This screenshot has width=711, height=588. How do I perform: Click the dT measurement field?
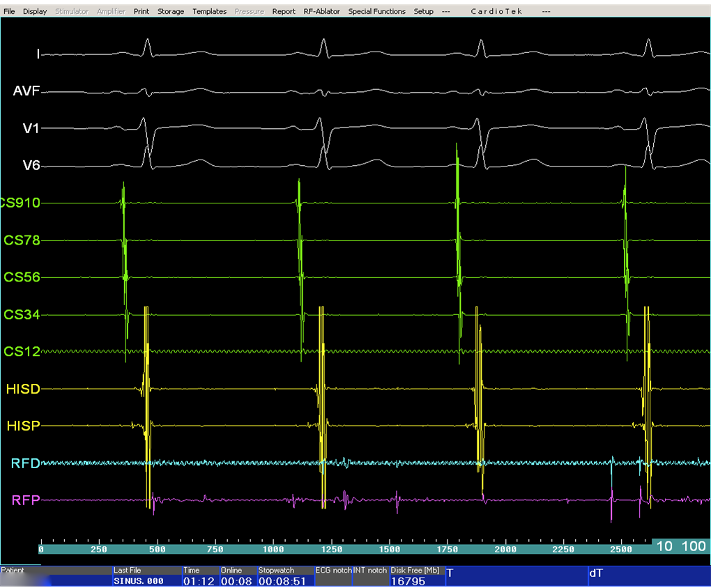pos(650,575)
